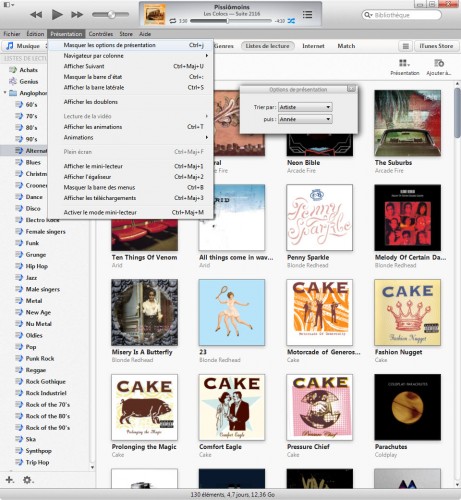Toggle the repeat icon in player display
461x500 pixels.
(173, 21)
